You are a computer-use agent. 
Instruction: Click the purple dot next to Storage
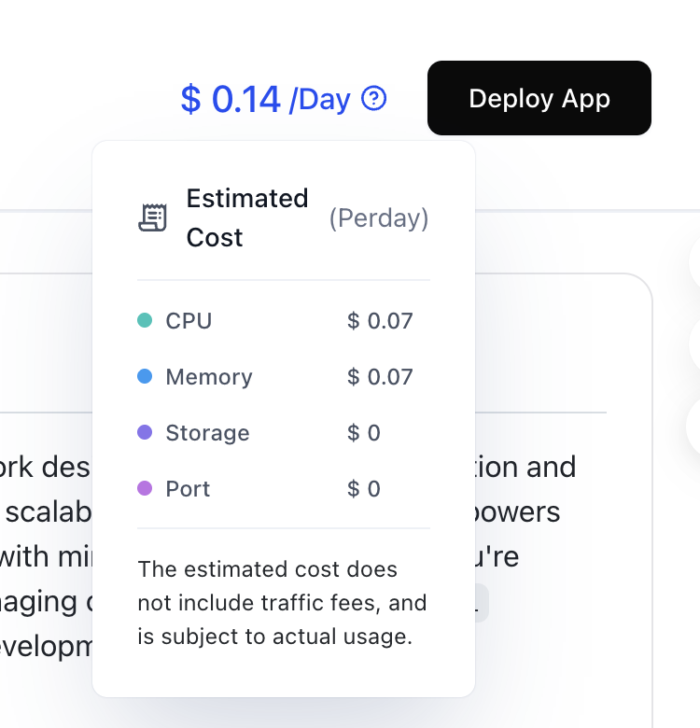click(x=145, y=432)
